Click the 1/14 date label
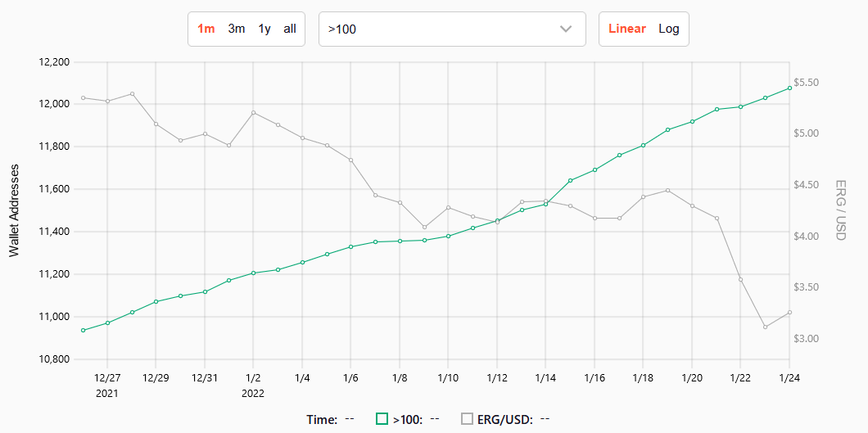868x433 pixels. click(x=545, y=377)
